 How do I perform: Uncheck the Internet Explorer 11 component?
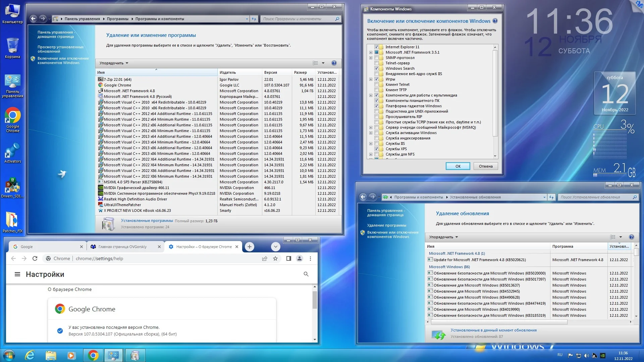coord(376,47)
